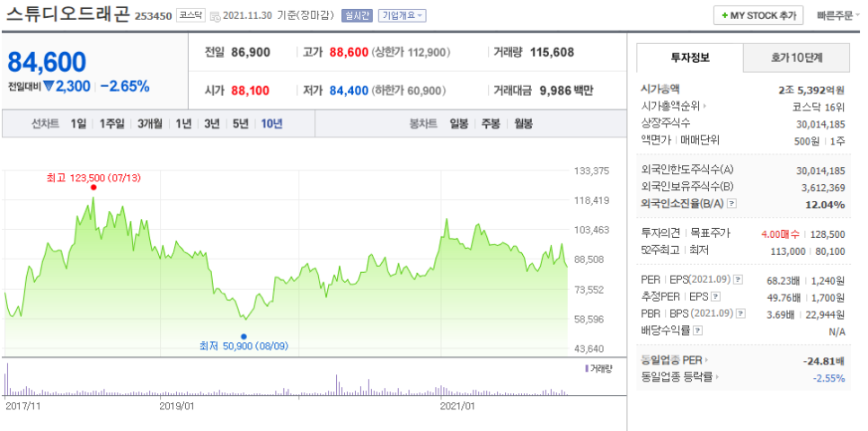Click the -2.65% change value

pos(125,86)
